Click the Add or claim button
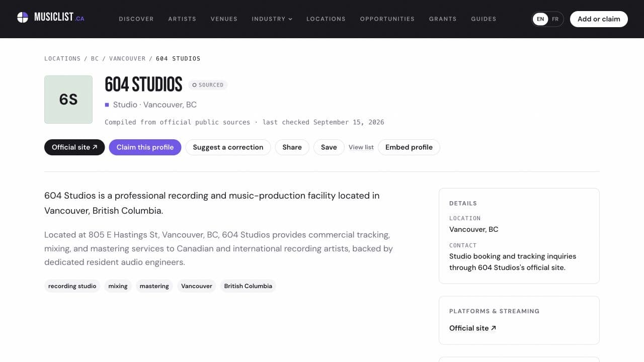The height and width of the screenshot is (362, 644). click(x=599, y=19)
